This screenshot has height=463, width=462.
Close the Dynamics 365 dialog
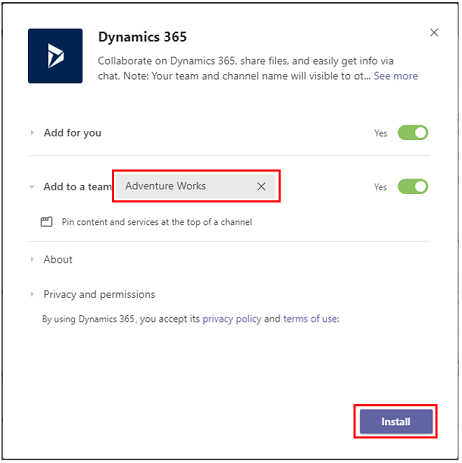(434, 32)
